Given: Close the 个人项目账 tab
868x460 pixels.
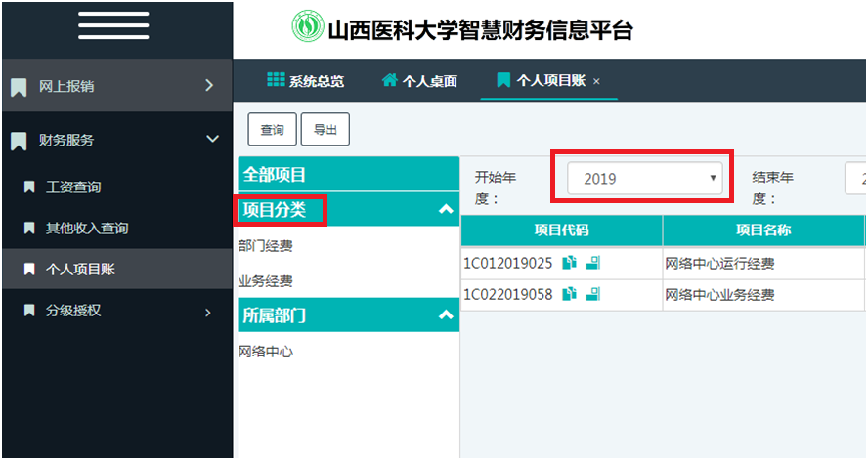Looking at the screenshot, I should [596, 81].
